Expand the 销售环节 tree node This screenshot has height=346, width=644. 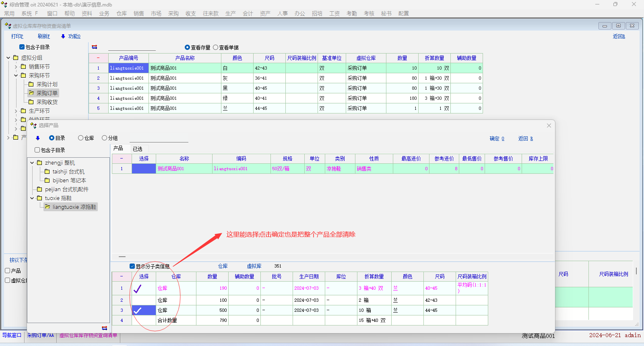pos(16,67)
